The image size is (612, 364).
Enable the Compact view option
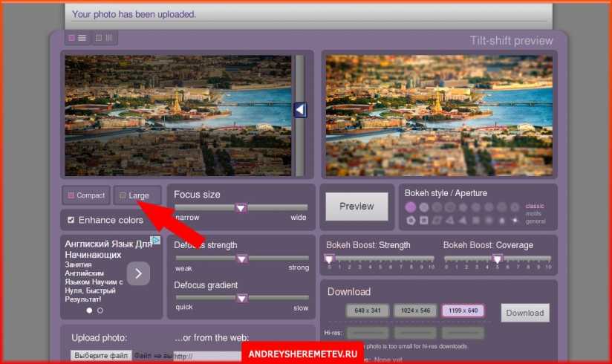86,195
